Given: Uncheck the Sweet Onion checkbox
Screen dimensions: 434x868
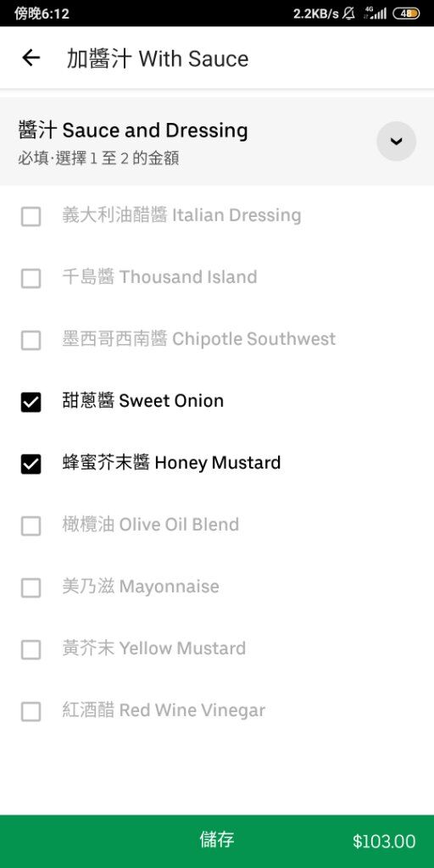Looking at the screenshot, I should (x=31, y=402).
